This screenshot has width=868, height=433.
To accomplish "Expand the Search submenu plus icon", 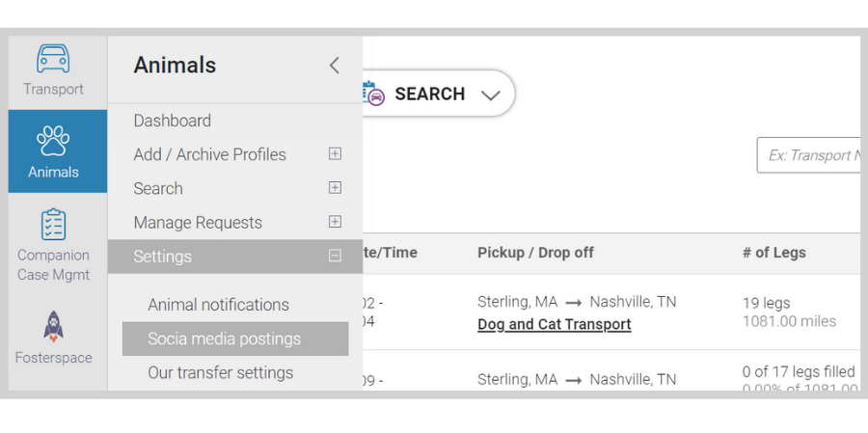I will point(335,188).
